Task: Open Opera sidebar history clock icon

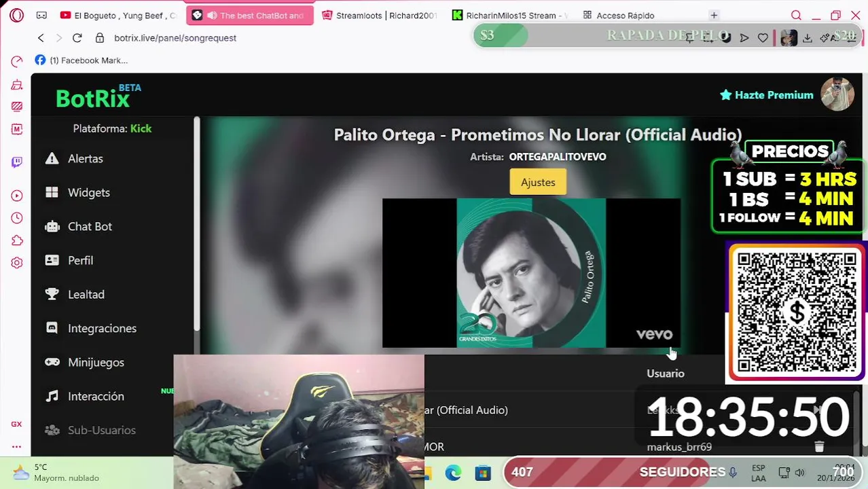Action: 17,218
